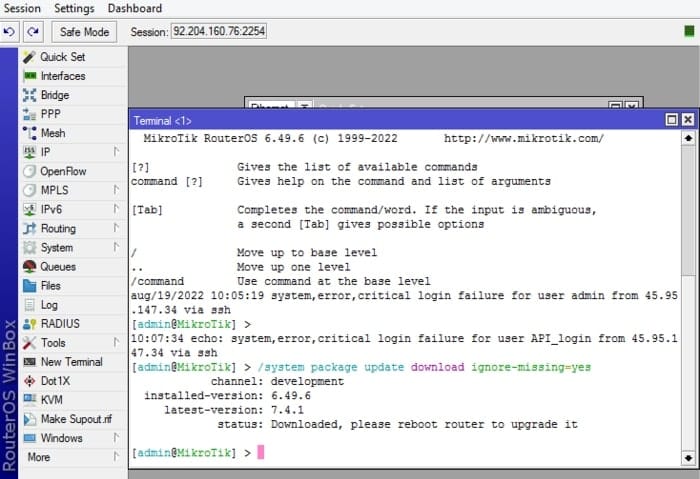The width and height of the screenshot is (700, 479).
Task: Expand the System submenu arrow
Action: point(116,247)
